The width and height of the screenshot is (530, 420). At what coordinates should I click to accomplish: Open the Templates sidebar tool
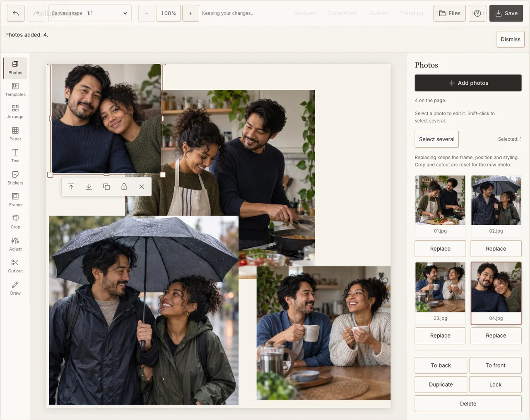pos(15,90)
